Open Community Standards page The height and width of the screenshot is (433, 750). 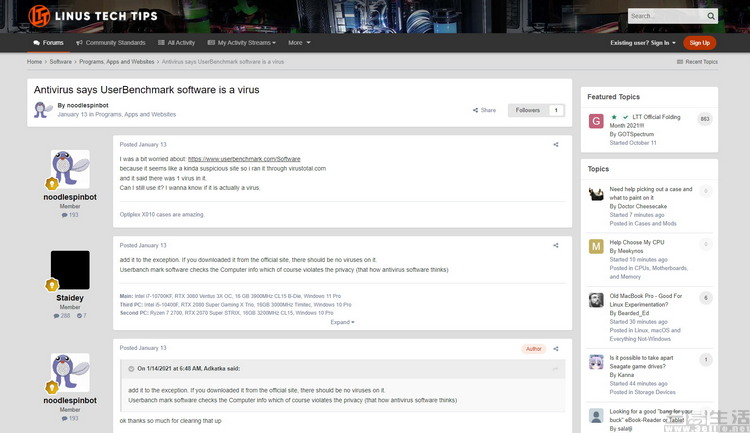110,43
